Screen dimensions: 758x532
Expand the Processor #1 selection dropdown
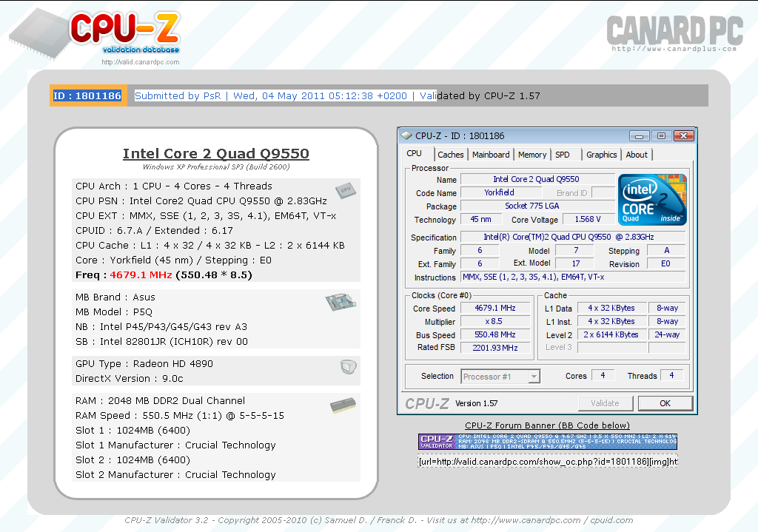[534, 377]
